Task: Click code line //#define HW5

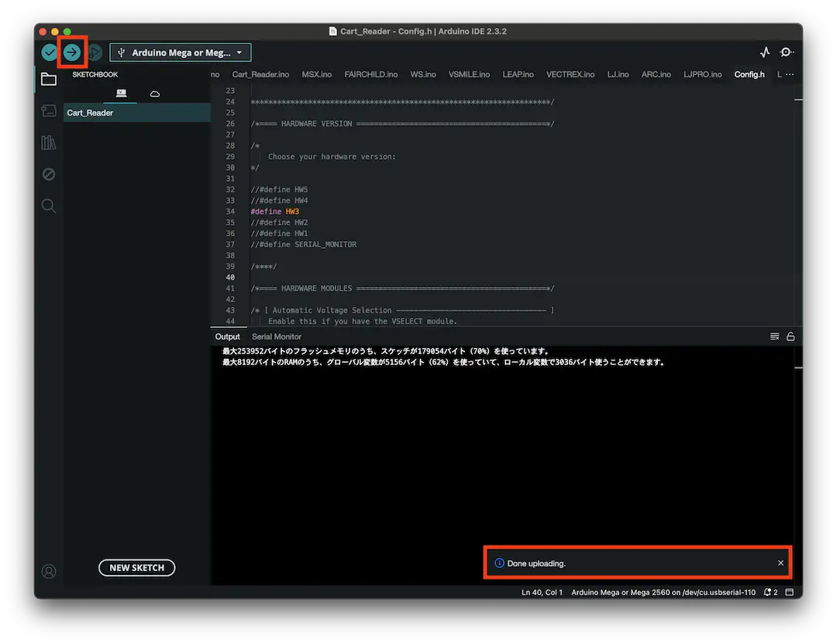Action: [279, 190]
